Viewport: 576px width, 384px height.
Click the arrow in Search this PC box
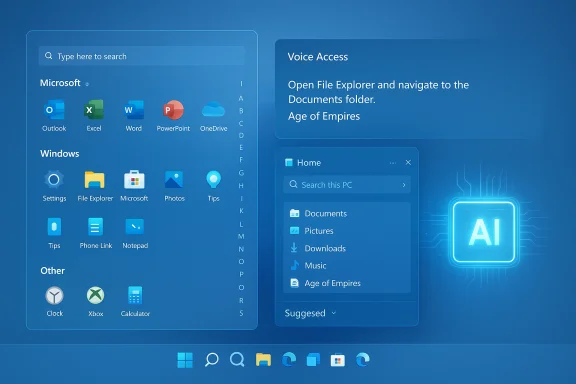coord(404,185)
